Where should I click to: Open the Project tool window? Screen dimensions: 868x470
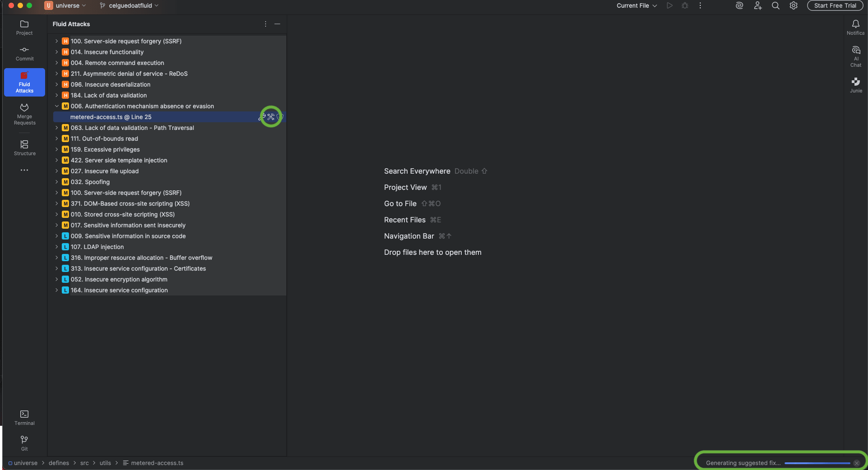tap(24, 28)
